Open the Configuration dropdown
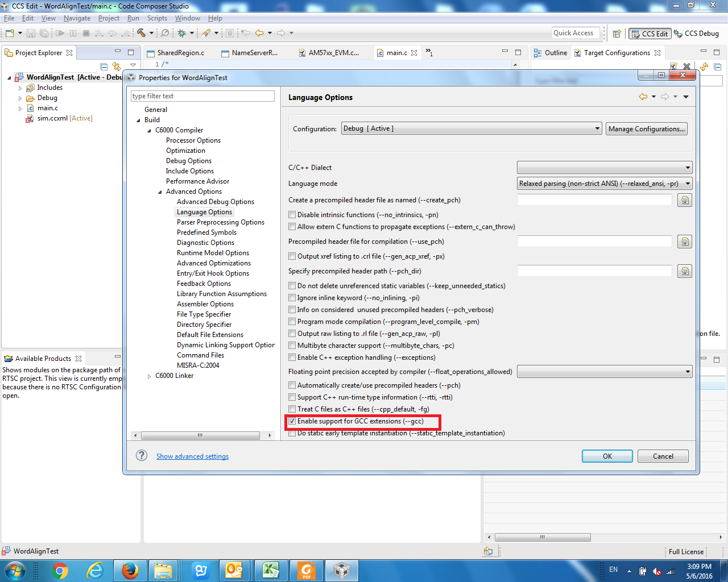Screen dimensions: 728x582 471,128
